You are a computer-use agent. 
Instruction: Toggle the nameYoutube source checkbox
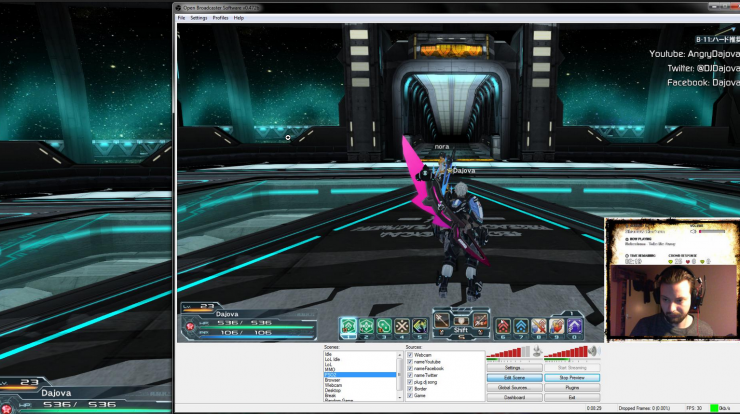tap(410, 362)
